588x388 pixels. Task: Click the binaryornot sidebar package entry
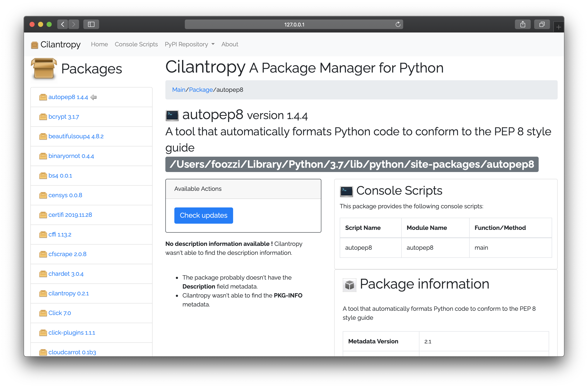[72, 156]
